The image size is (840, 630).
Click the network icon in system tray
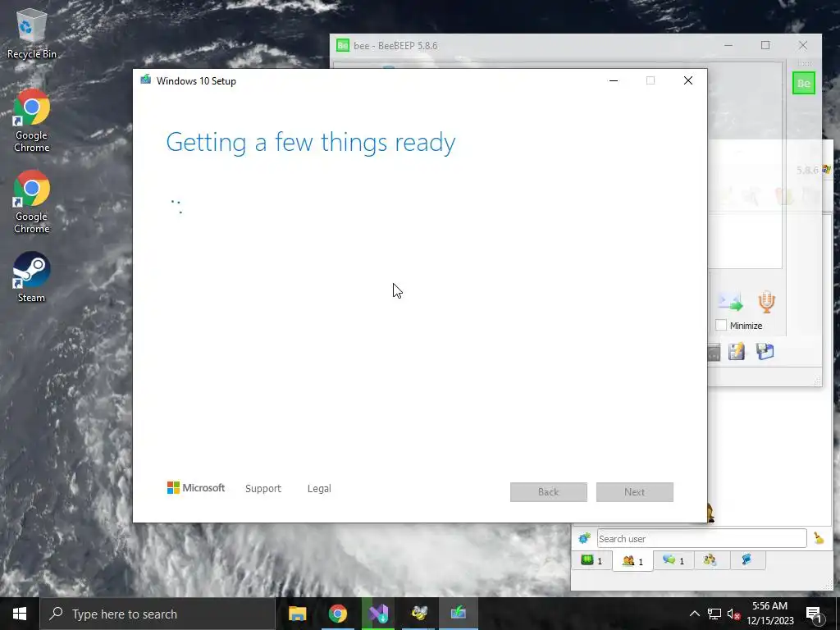[x=714, y=614]
